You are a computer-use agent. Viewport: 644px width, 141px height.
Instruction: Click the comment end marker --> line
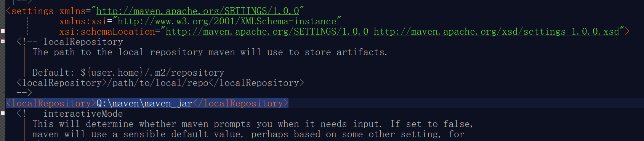[24, 93]
